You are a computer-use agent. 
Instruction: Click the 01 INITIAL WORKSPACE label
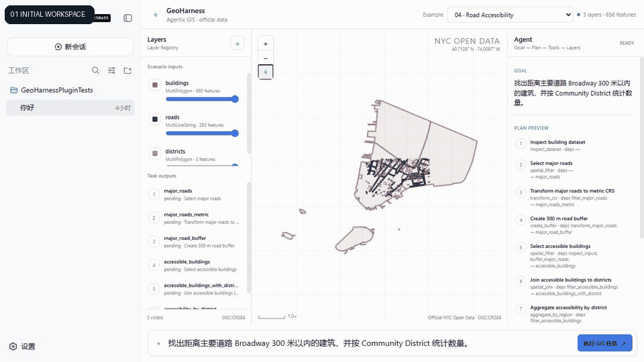point(49,14)
